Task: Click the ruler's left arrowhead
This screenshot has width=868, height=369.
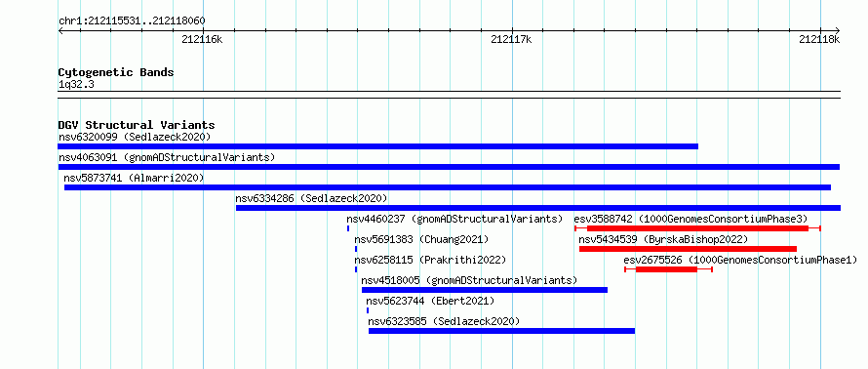Action: pos(60,30)
